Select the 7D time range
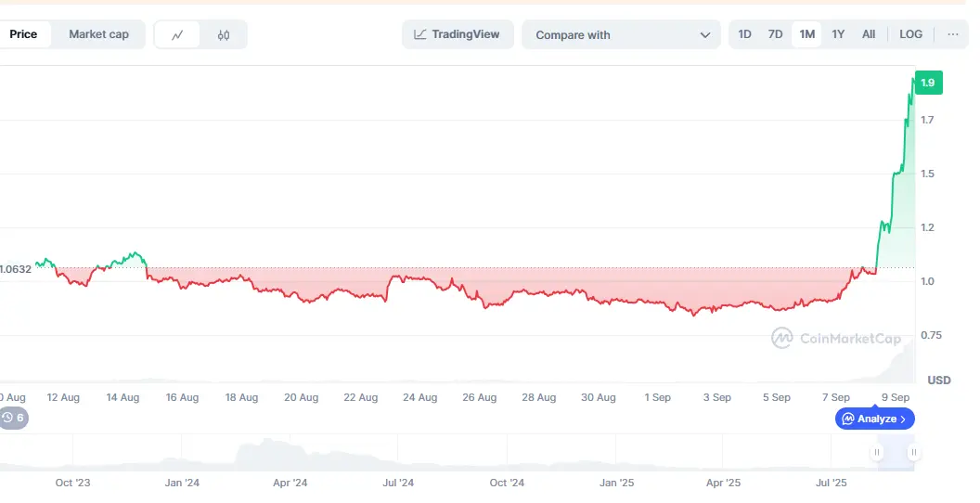 [775, 34]
